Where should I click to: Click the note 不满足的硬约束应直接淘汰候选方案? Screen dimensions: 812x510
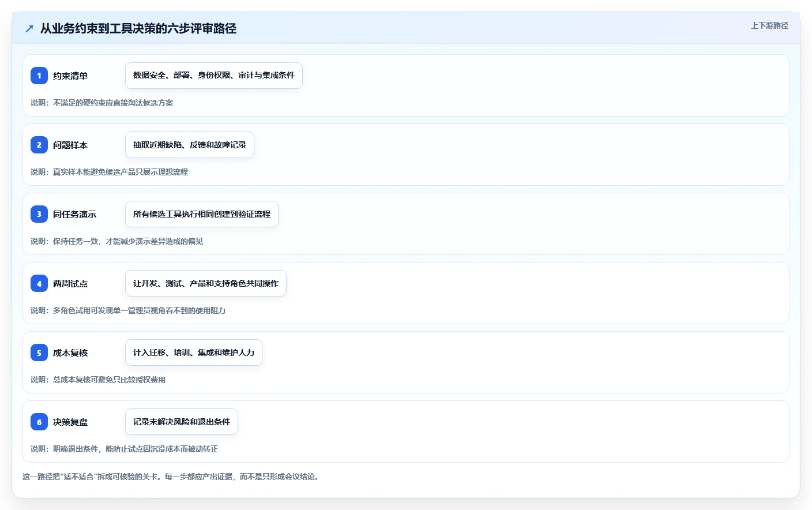(x=102, y=103)
